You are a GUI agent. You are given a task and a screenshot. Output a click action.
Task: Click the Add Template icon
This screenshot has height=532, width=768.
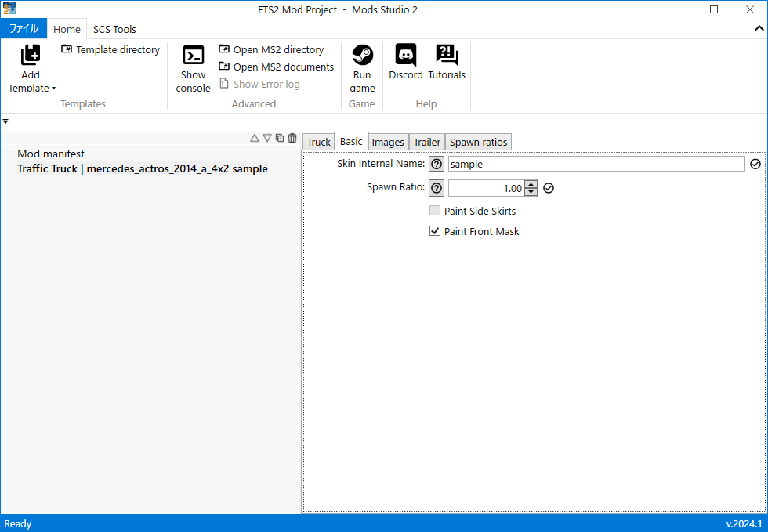tap(31, 56)
